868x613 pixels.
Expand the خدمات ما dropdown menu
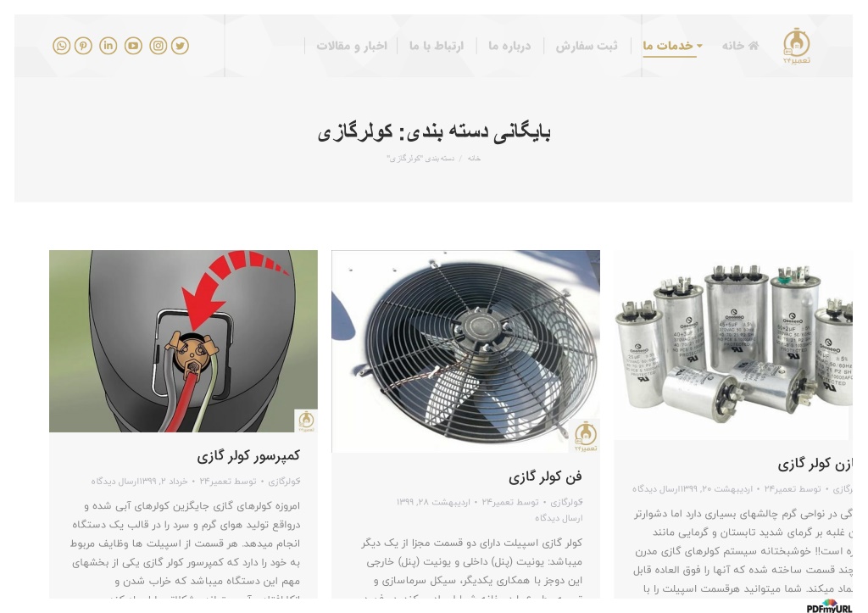coord(672,46)
